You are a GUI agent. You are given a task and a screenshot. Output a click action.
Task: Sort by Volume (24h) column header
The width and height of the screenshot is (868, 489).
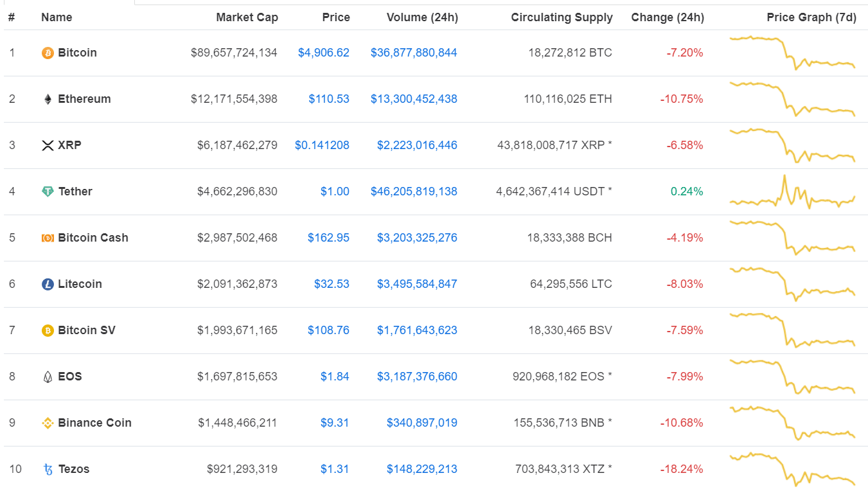(422, 17)
